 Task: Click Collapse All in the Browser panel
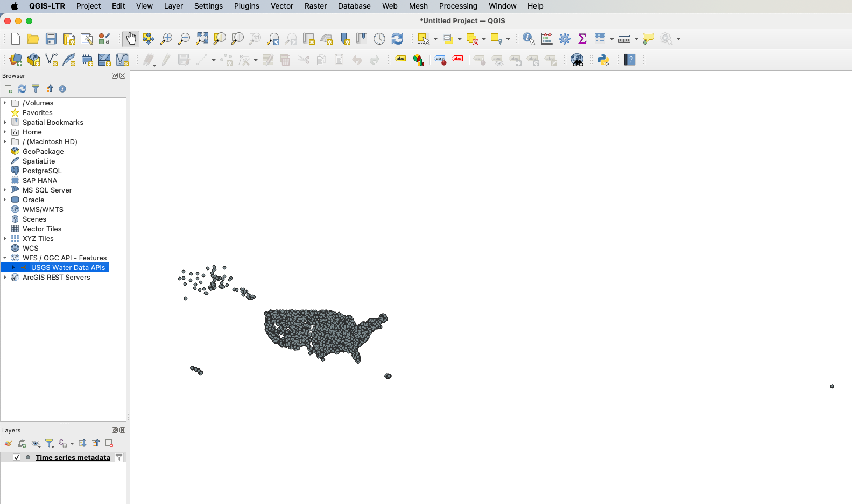(x=49, y=89)
